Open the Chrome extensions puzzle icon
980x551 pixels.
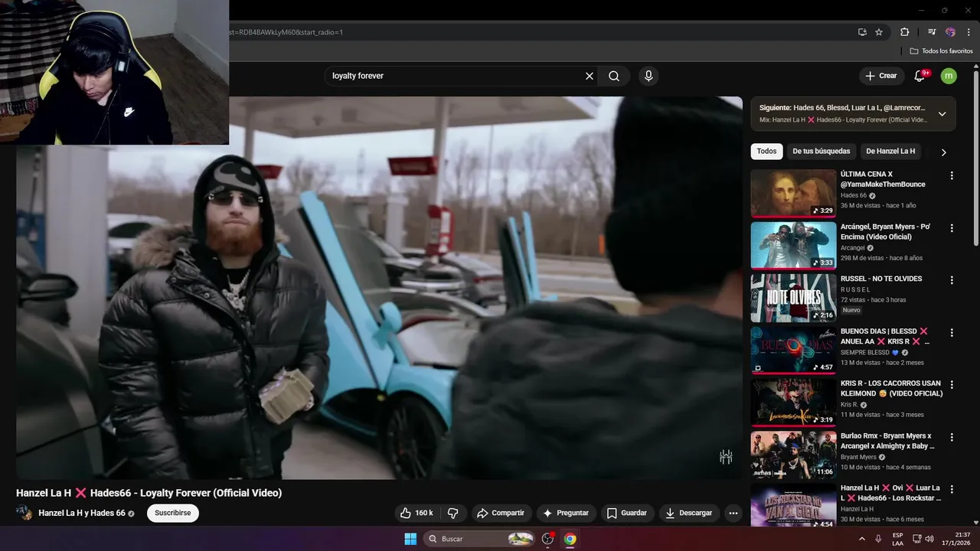[x=904, y=32]
